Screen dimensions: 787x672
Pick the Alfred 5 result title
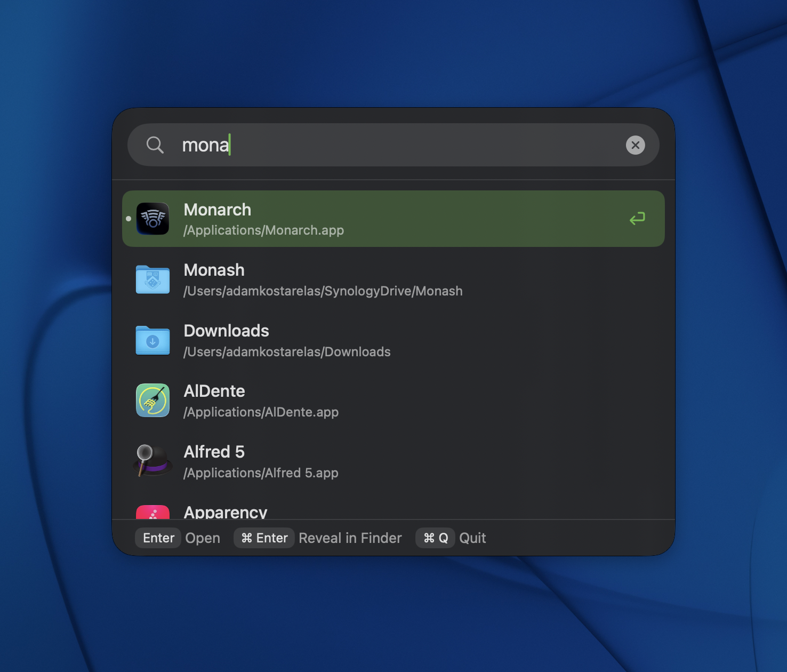(x=214, y=452)
